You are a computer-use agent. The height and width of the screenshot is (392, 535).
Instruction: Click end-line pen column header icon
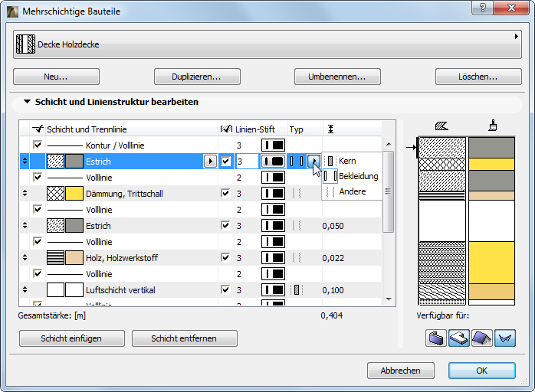(x=227, y=129)
